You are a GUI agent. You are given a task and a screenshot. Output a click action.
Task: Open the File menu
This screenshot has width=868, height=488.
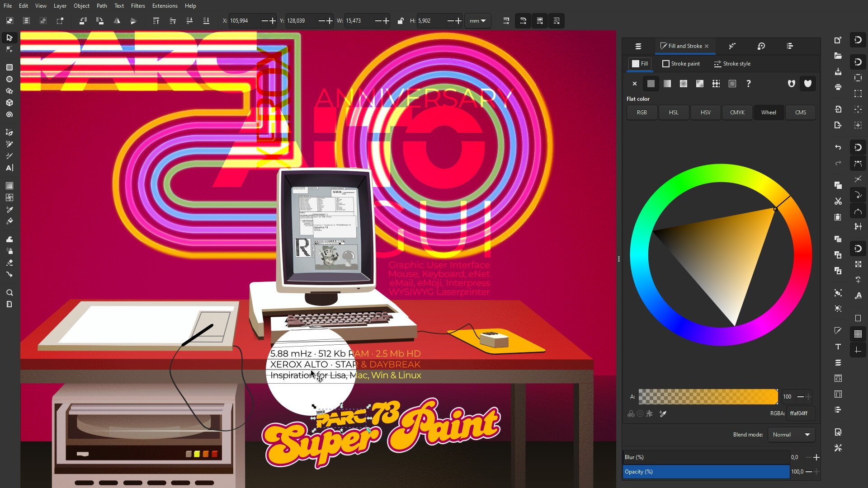tap(8, 6)
